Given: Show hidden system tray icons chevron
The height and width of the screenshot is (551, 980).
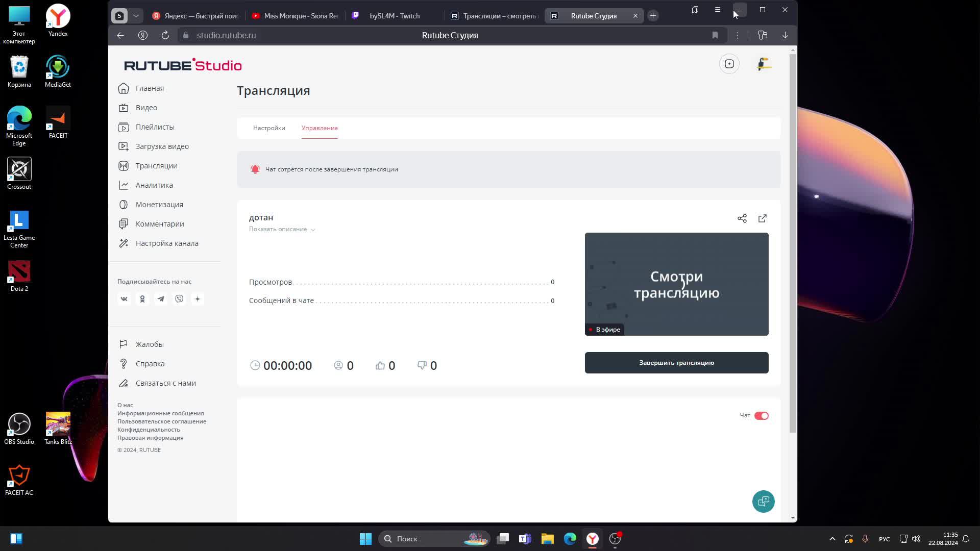Looking at the screenshot, I should point(832,539).
